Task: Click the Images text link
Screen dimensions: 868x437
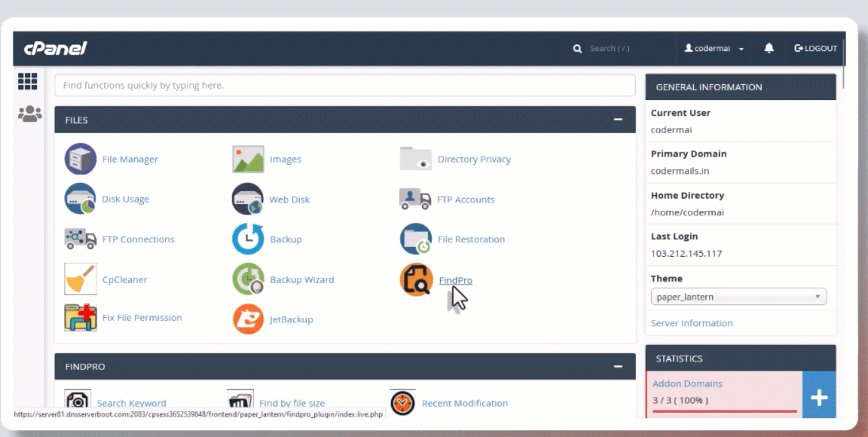Action: pyautogui.click(x=286, y=159)
